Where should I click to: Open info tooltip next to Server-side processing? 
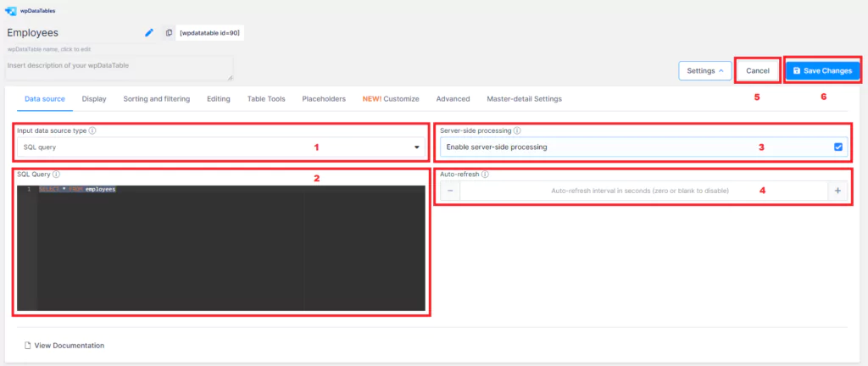pyautogui.click(x=517, y=131)
